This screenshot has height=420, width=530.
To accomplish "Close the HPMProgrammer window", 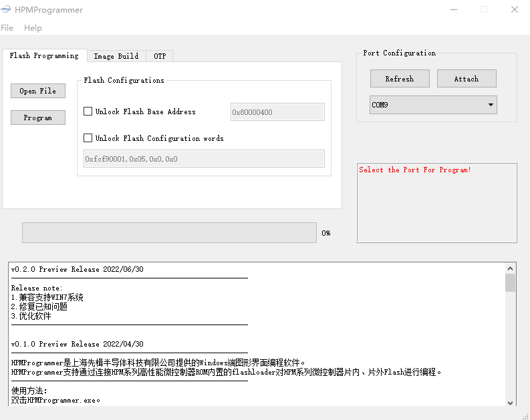I will [x=515, y=9].
